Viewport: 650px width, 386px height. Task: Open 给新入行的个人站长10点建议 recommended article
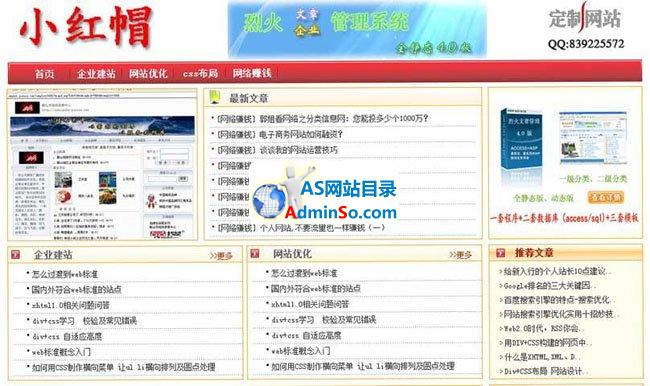point(557,272)
